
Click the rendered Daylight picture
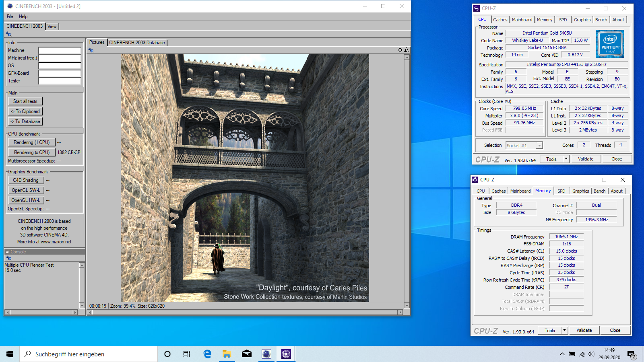pyautogui.click(x=245, y=178)
